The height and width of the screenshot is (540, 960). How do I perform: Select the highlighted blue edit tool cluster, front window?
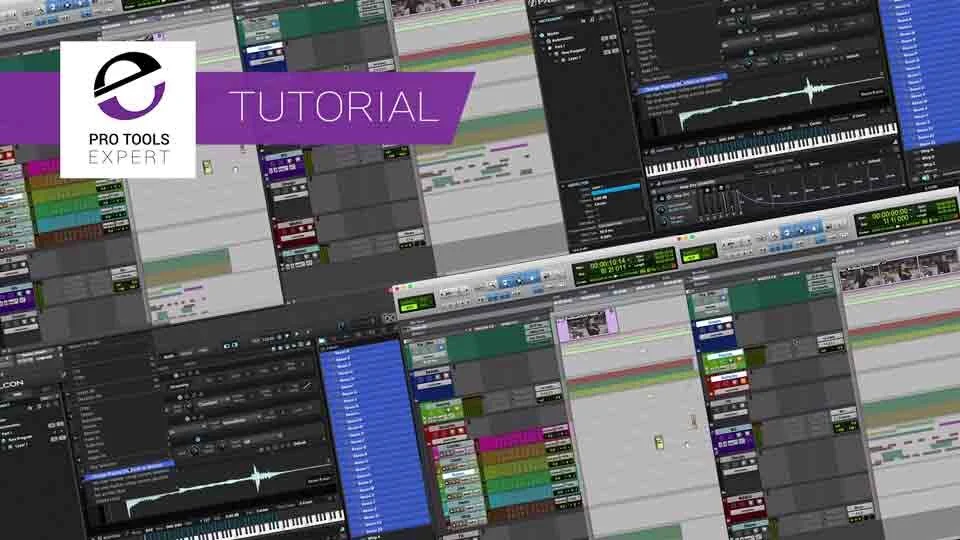[x=519, y=281]
